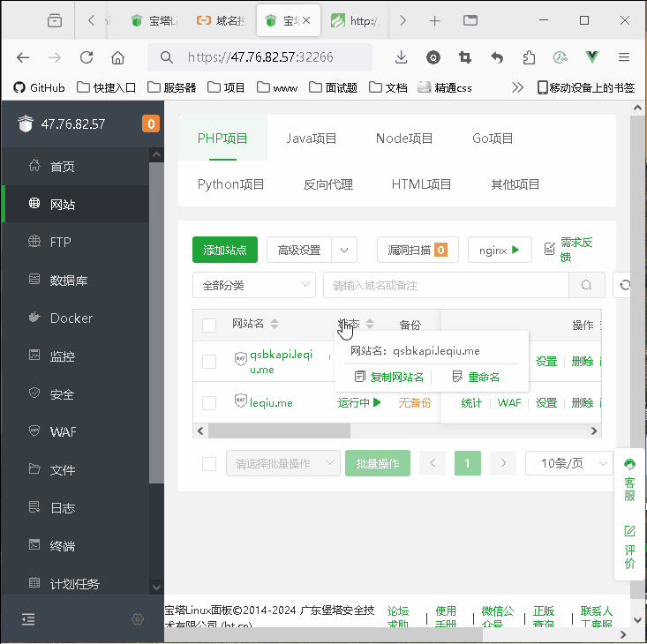Switch to the Python项目 tab
This screenshot has height=644, width=647.
[x=230, y=184]
